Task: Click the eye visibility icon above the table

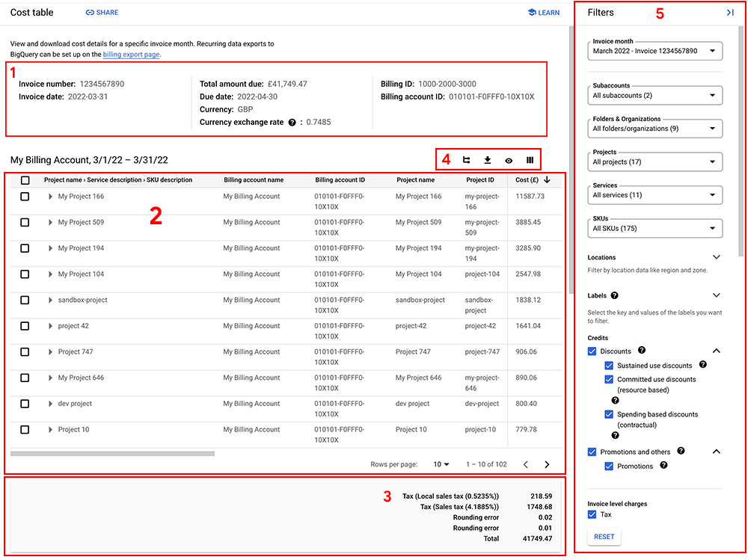Action: point(509,161)
